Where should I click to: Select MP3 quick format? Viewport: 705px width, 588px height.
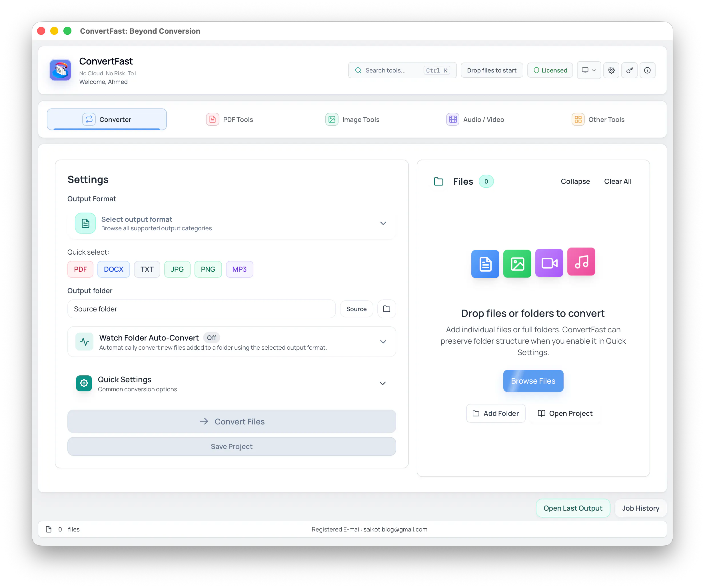(x=239, y=269)
